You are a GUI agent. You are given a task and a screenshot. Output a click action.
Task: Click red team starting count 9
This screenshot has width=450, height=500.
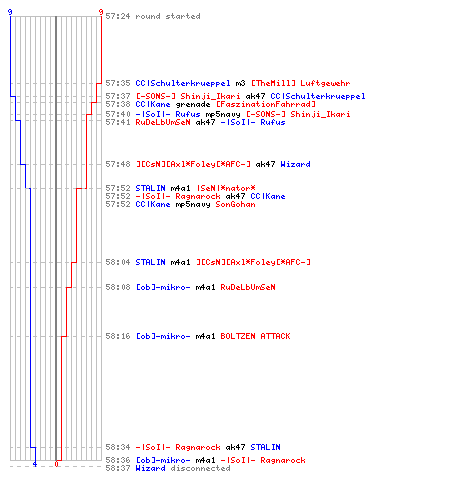coord(101,12)
